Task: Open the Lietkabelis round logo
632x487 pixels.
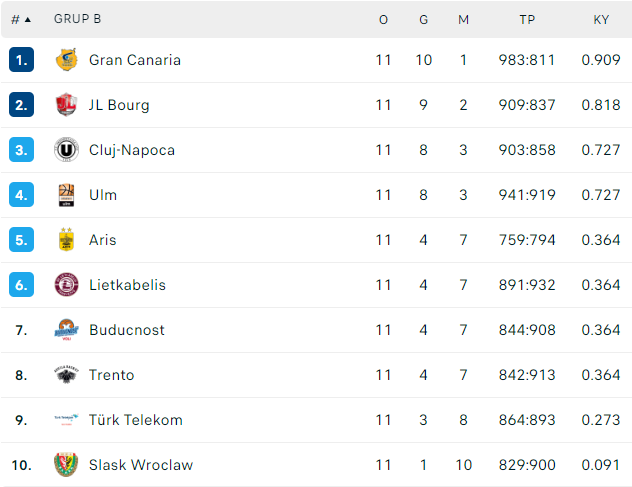Action: coord(66,285)
